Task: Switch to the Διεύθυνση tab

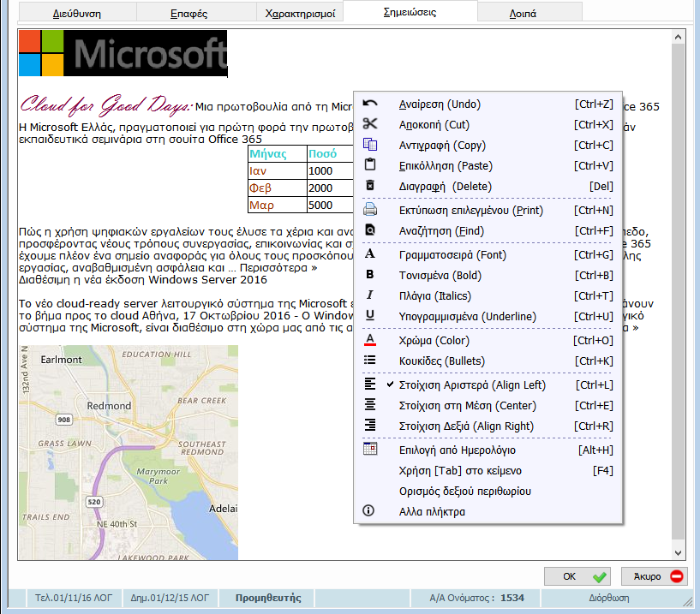Action: click(x=77, y=14)
